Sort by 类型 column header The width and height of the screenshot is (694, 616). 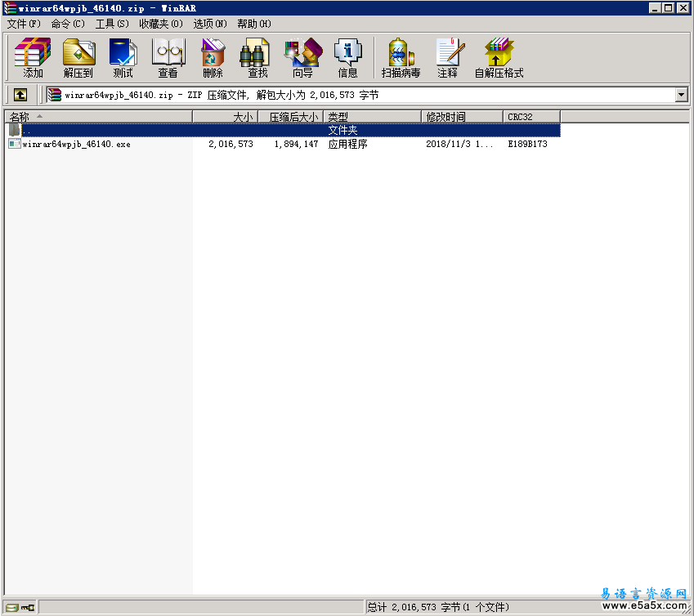pyautogui.click(x=372, y=117)
